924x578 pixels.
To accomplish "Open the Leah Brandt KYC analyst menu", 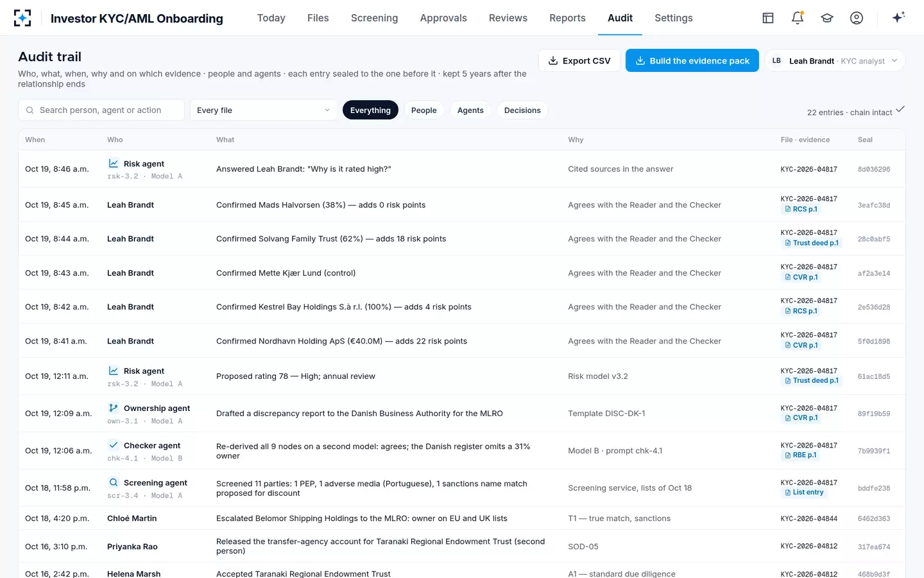I will tap(835, 60).
